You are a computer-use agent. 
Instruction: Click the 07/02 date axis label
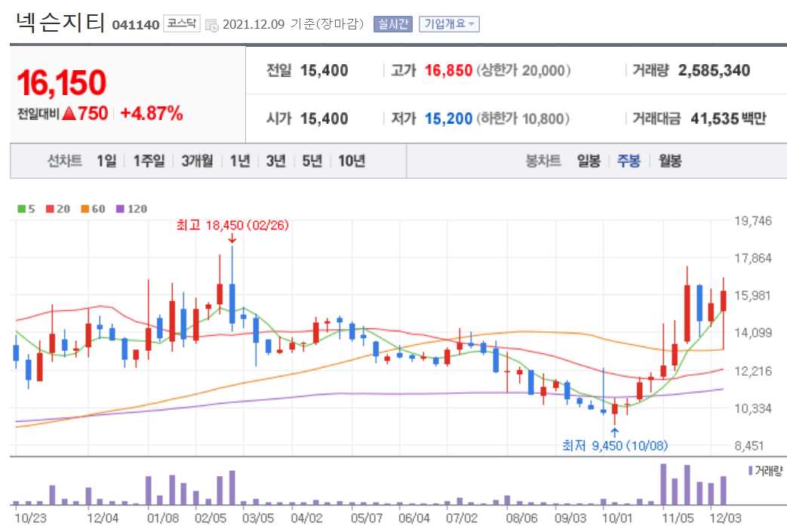click(x=462, y=518)
